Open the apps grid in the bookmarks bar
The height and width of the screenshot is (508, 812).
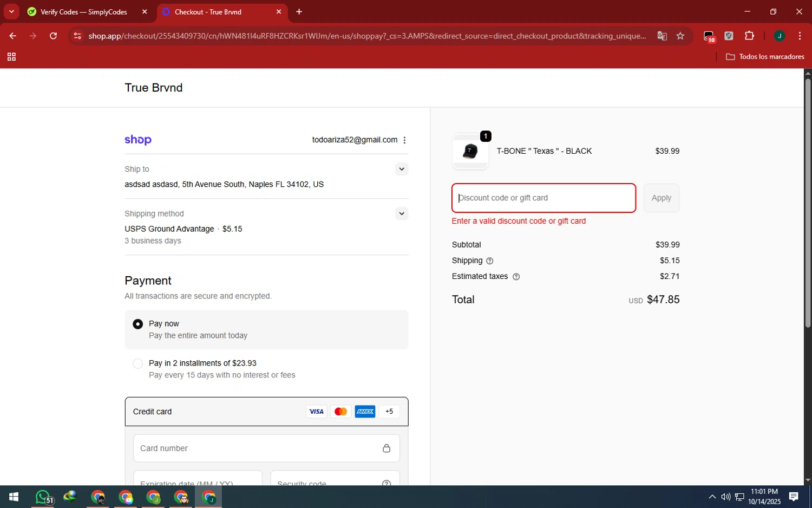(11, 56)
